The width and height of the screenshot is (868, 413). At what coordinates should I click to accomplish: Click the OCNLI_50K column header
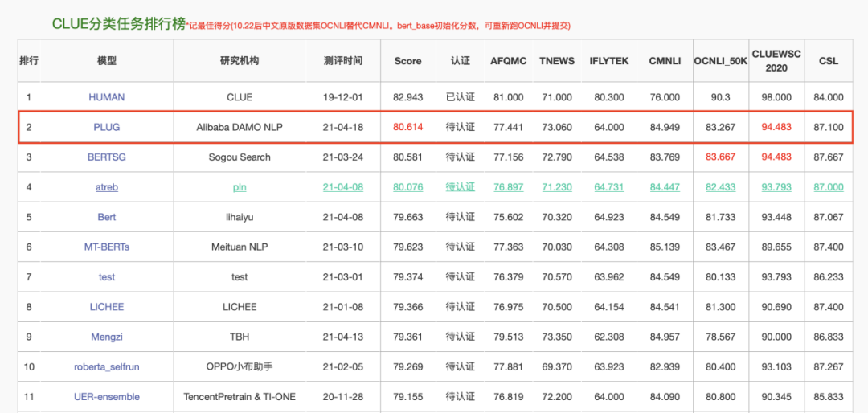pyautogui.click(x=721, y=61)
